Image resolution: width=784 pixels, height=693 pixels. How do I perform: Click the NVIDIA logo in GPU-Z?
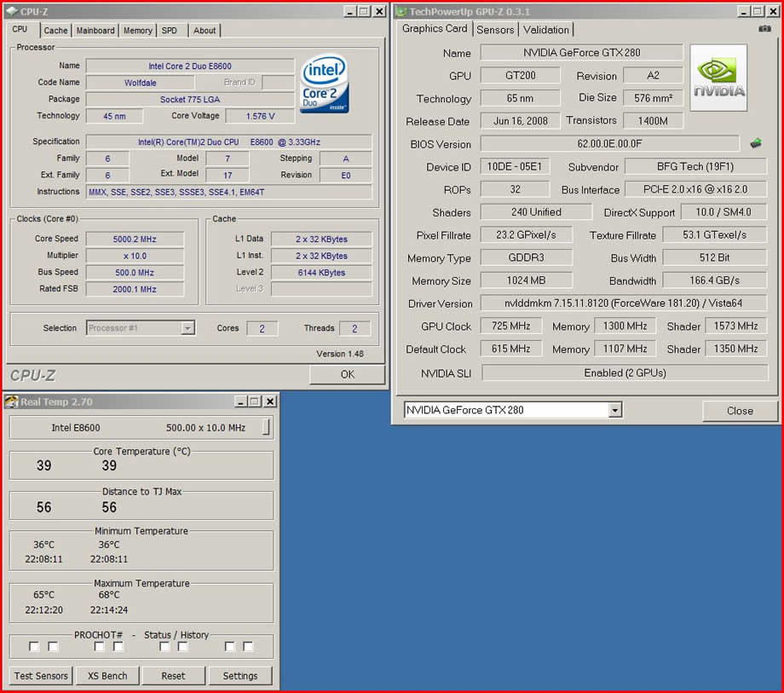[718, 78]
